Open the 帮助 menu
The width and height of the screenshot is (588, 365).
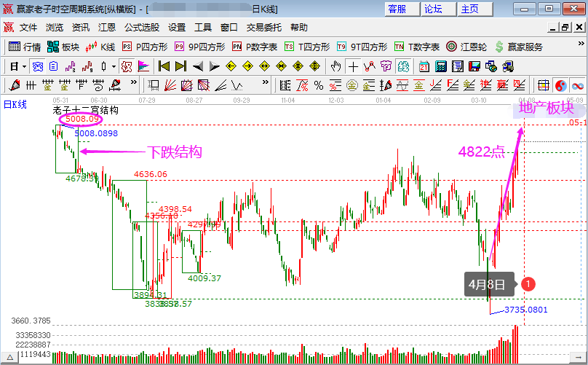coord(299,28)
